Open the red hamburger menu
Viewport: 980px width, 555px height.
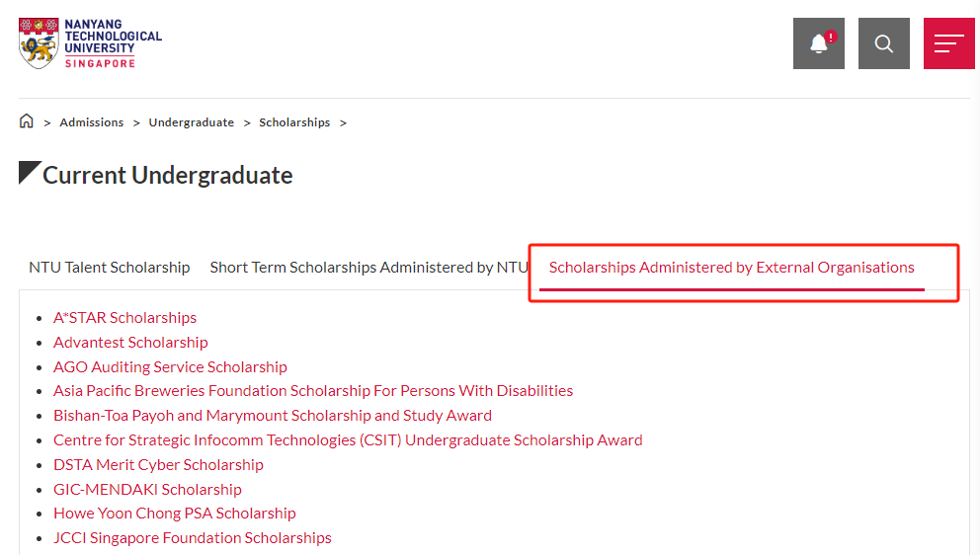(948, 43)
